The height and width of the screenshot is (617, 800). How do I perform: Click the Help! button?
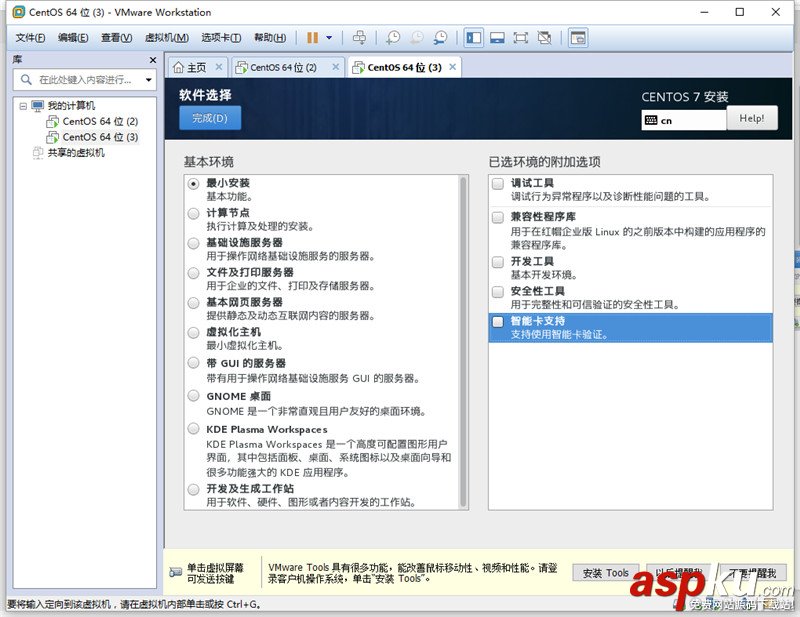[752, 118]
